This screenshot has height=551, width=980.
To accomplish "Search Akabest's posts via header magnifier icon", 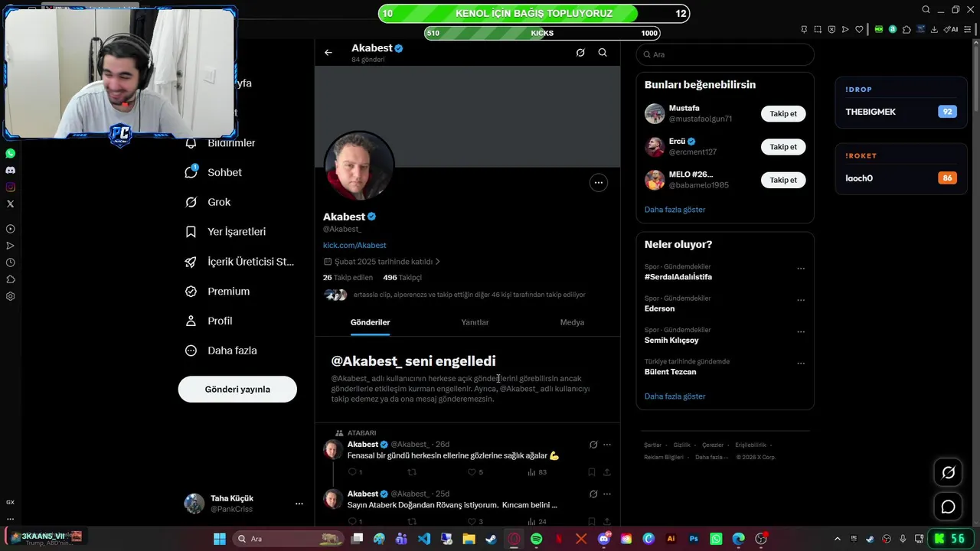I will click(603, 53).
